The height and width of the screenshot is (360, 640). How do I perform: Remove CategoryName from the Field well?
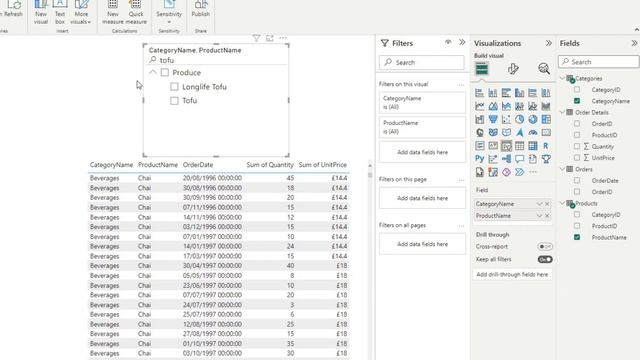[547, 204]
